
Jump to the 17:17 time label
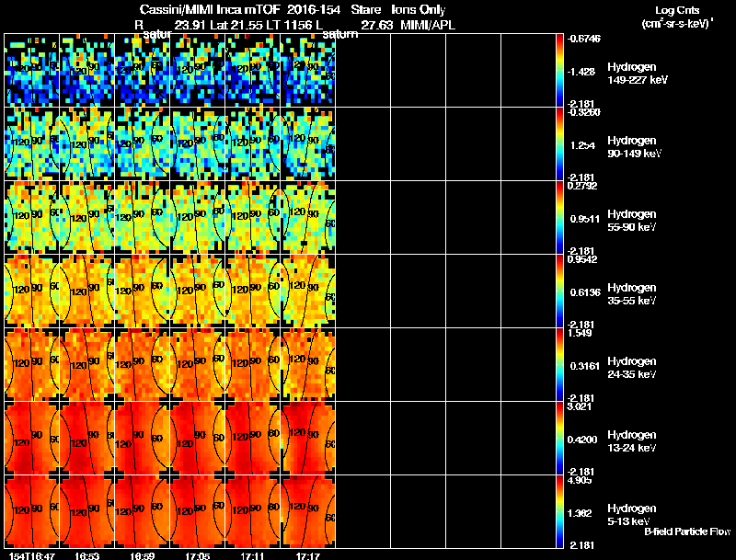tap(307, 555)
